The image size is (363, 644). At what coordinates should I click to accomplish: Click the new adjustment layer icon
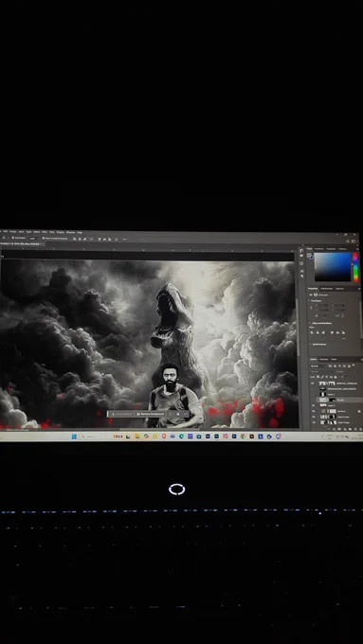pos(345,429)
